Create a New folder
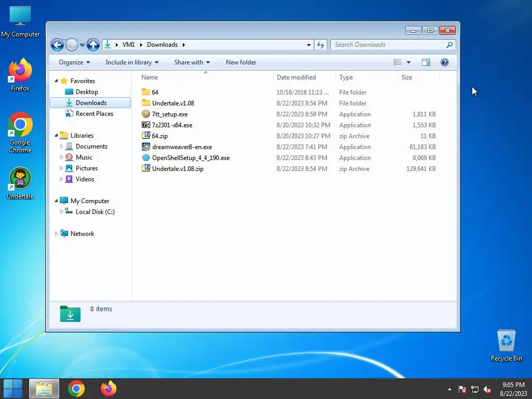Viewport: 532px width, 399px height. pyautogui.click(x=241, y=62)
